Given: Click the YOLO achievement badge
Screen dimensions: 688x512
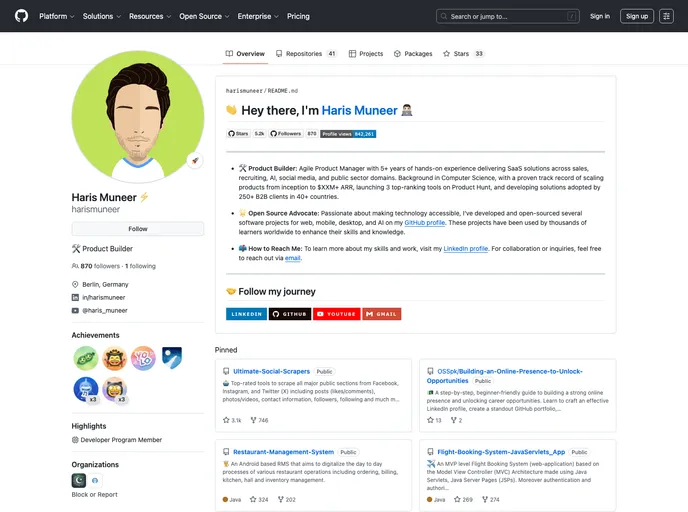Looking at the screenshot, I should [x=143, y=358].
